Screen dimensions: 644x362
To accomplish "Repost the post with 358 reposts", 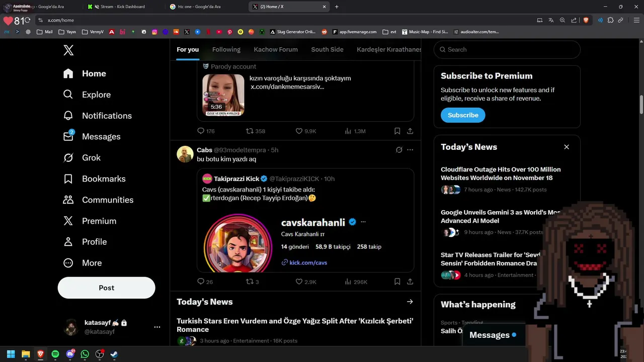I will click(255, 131).
